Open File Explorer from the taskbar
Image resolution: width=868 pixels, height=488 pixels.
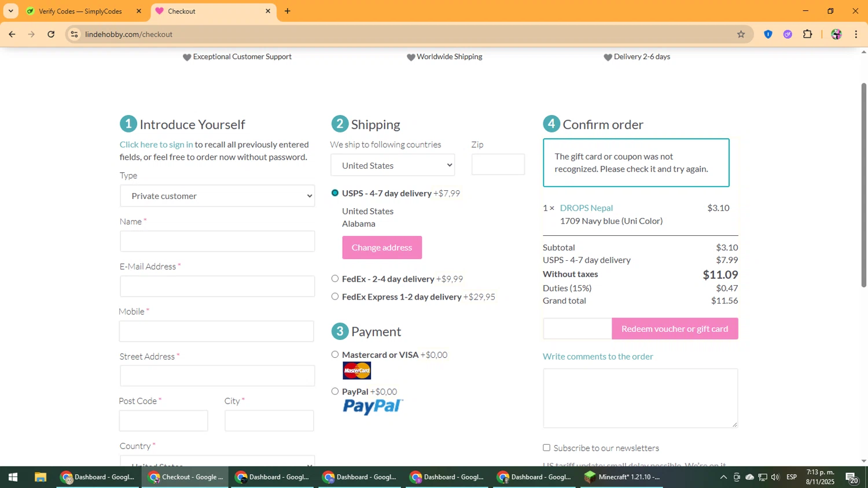click(40, 477)
